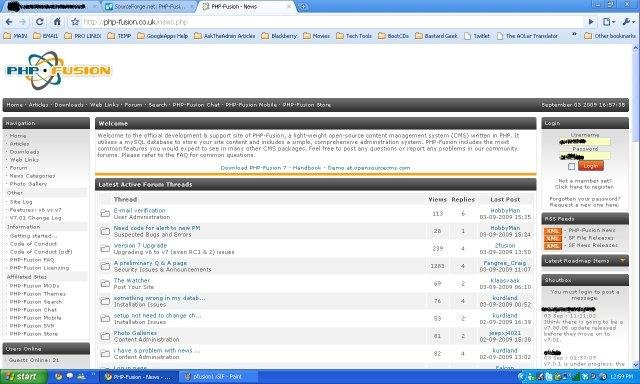Open Downloads in the top menu bar
The image size is (640, 384).
point(69,105)
